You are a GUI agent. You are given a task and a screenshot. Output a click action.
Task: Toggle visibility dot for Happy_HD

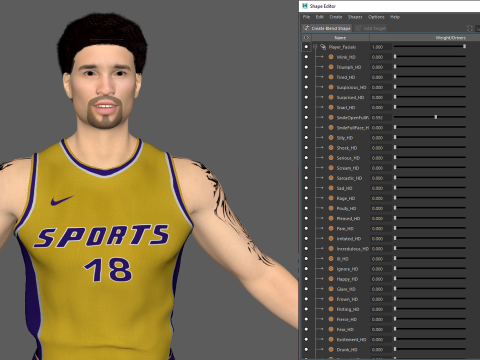(x=306, y=279)
